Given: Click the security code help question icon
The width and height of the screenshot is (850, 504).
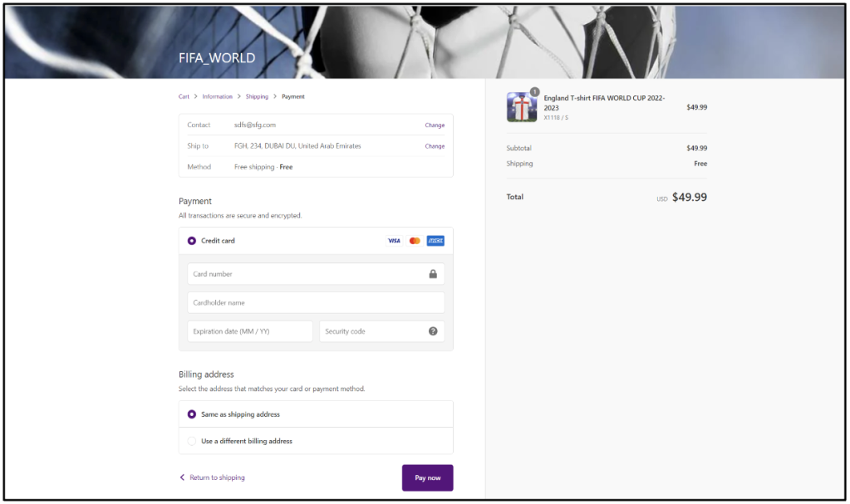Looking at the screenshot, I should 433,331.
